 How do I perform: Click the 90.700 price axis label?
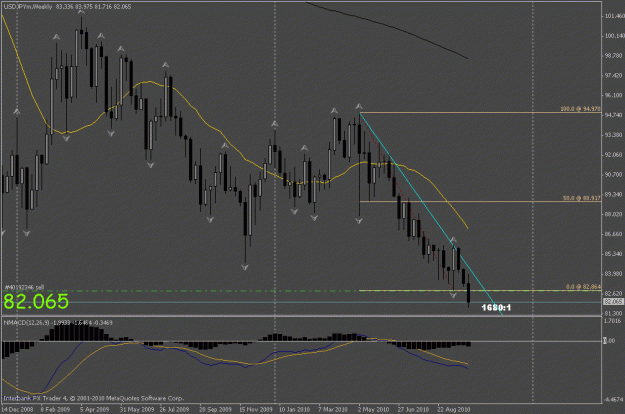point(614,175)
